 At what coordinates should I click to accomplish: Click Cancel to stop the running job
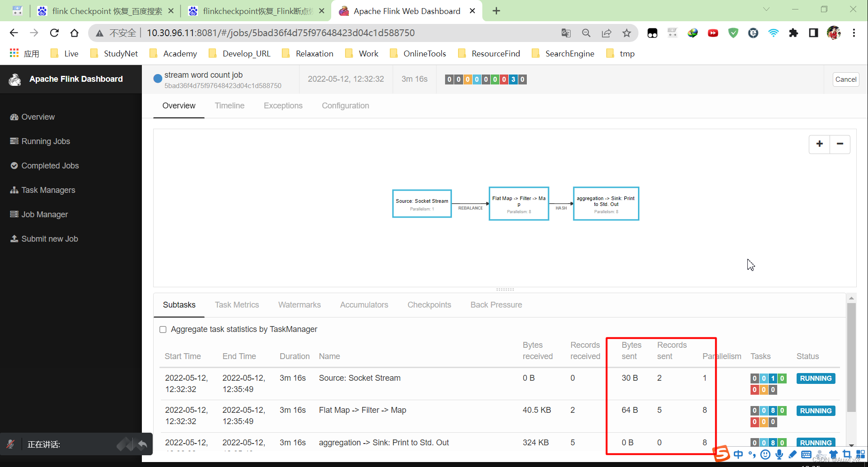pos(845,79)
